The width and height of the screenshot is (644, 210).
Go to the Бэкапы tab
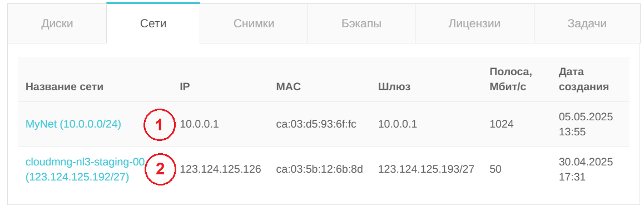[x=361, y=23]
